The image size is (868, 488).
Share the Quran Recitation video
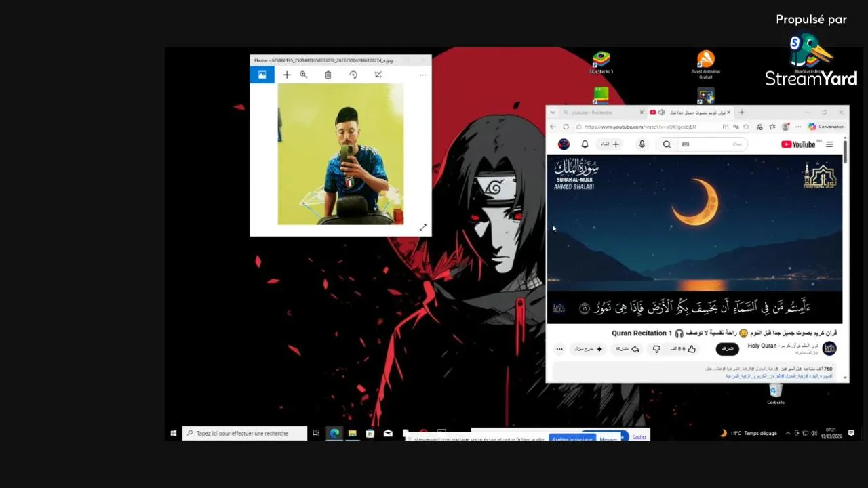coord(628,349)
